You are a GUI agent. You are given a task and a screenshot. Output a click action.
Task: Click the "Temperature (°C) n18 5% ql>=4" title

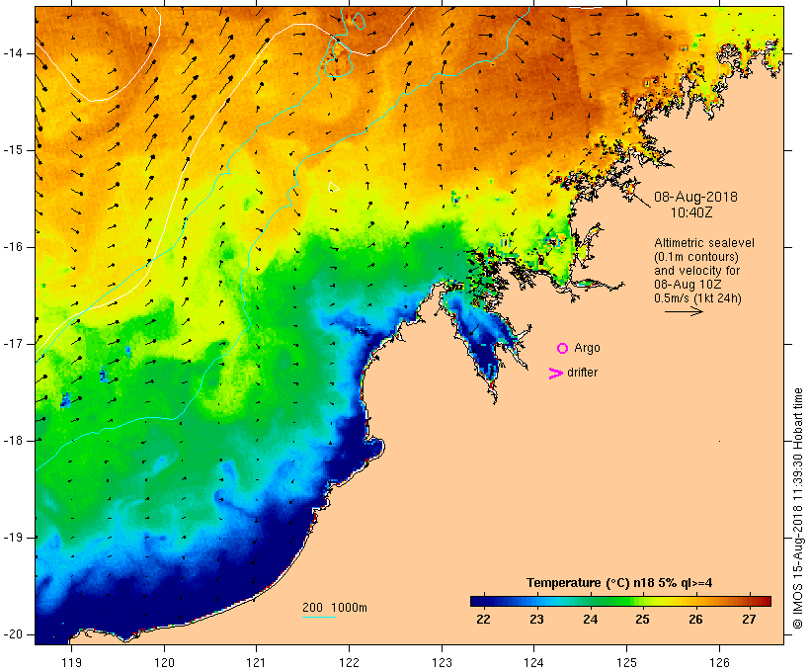(x=619, y=583)
